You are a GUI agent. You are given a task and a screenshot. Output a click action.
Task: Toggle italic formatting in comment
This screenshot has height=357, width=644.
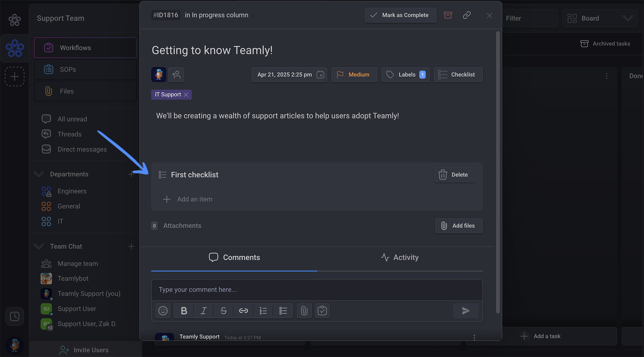(x=204, y=311)
